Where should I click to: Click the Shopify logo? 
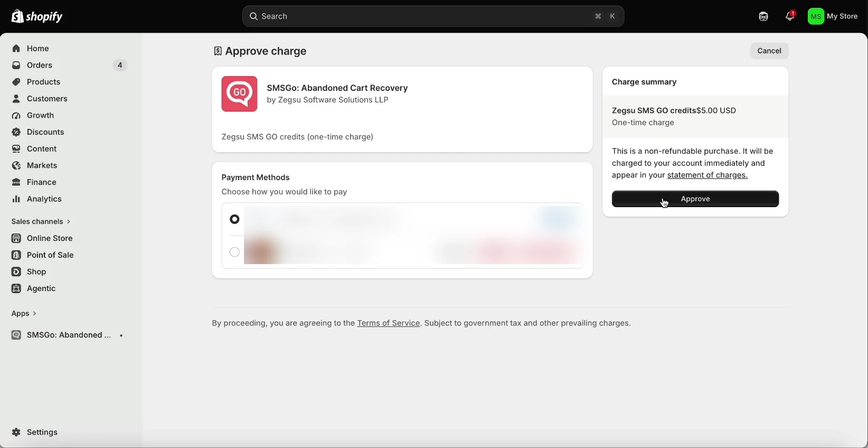(x=37, y=16)
